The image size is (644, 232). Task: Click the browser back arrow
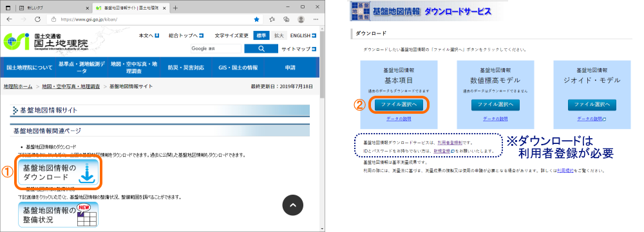(x=9, y=19)
